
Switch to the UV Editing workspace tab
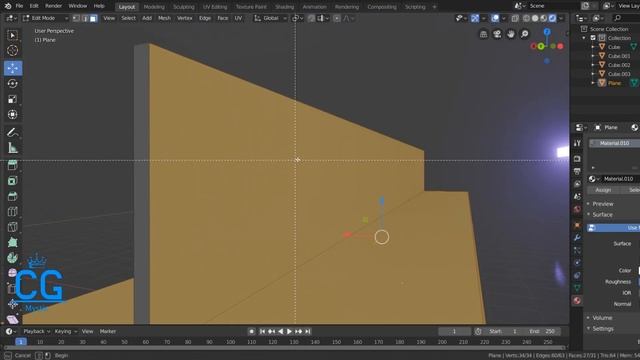(215, 7)
